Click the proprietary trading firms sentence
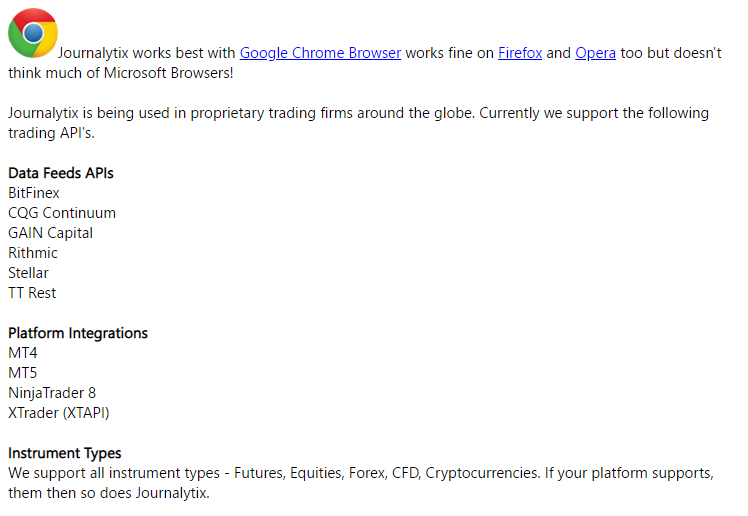The width and height of the screenshot is (748, 516). (241, 114)
